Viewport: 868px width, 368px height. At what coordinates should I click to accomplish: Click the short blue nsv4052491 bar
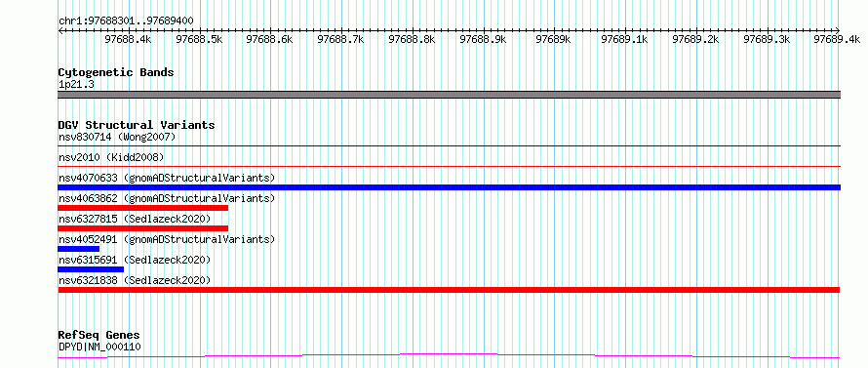click(79, 249)
